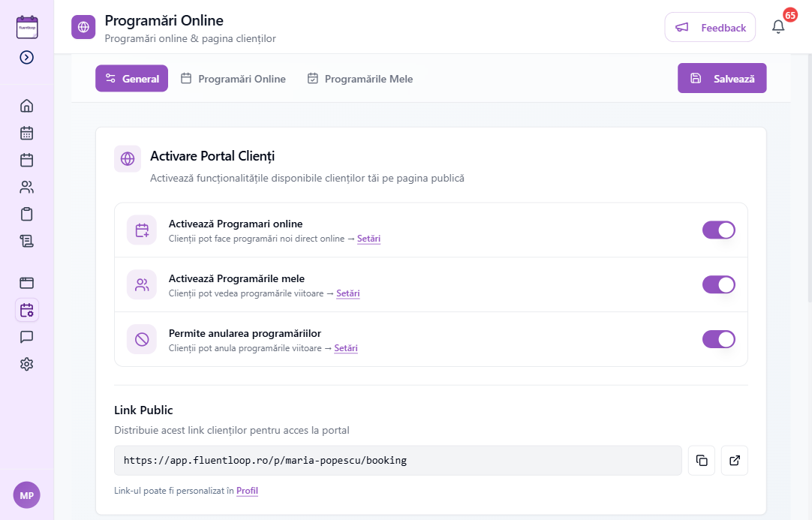Toggle Activează Programari online switch
Image resolution: width=812 pixels, height=520 pixels.
tap(719, 230)
